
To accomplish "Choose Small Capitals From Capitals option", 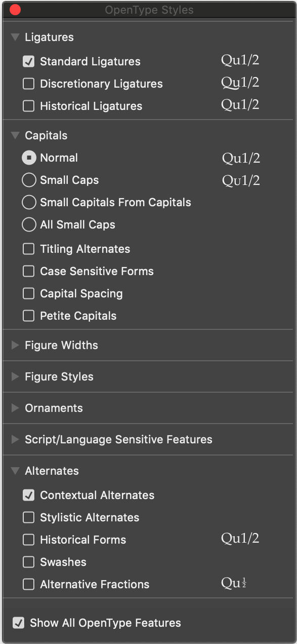I will pyautogui.click(x=29, y=202).
